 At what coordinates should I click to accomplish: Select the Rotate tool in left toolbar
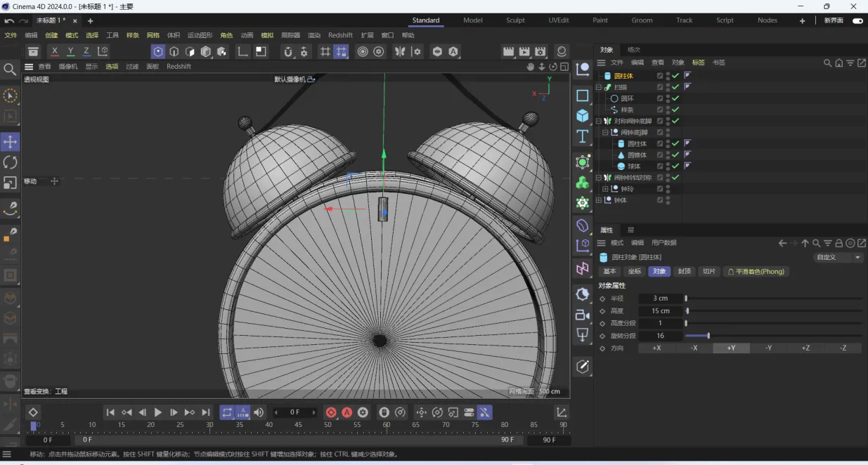coord(11,162)
